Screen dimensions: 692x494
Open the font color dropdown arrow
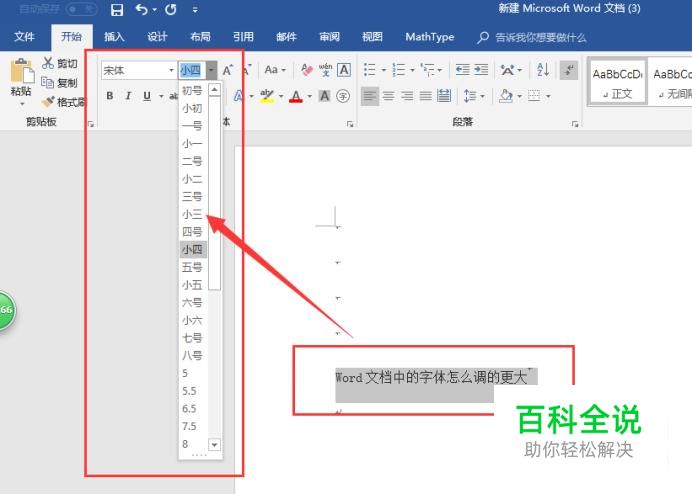coord(309,96)
